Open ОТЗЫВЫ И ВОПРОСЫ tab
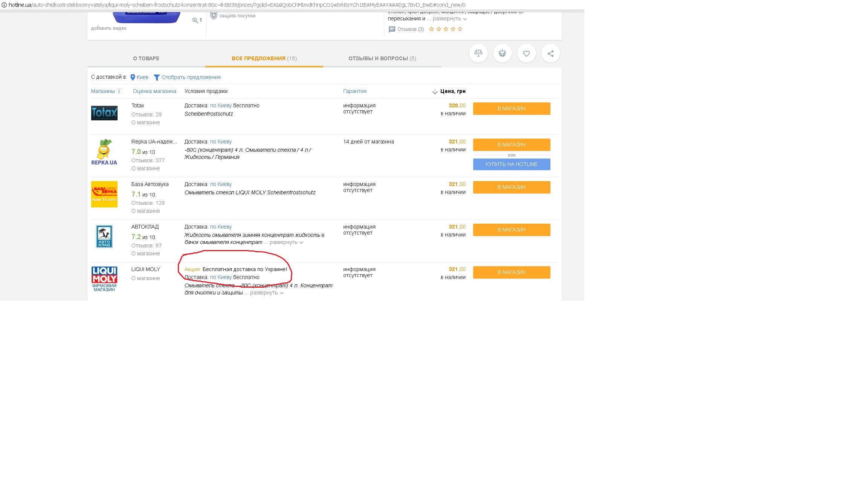The width and height of the screenshot is (868, 488). pyautogui.click(x=382, y=58)
